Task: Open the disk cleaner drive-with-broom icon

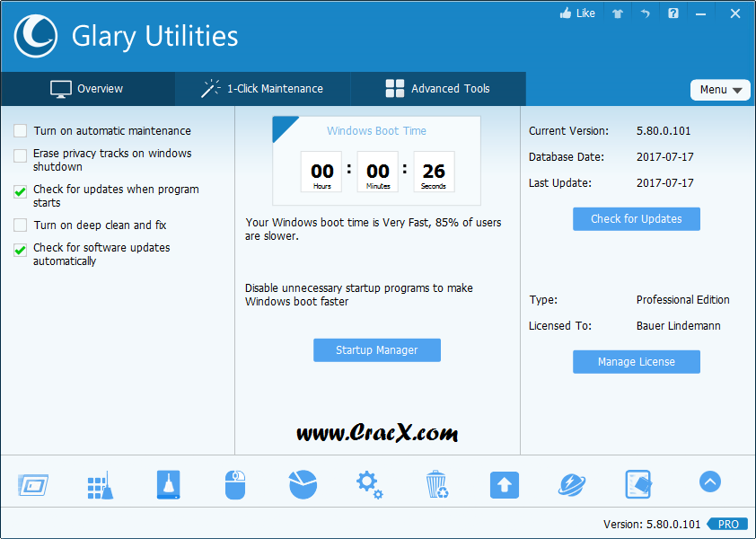Action: 168,484
